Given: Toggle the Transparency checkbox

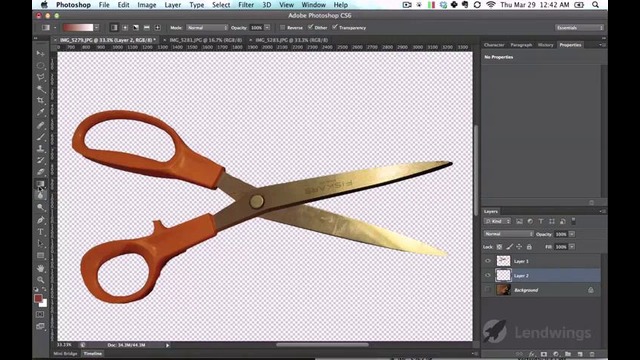Looking at the screenshot, I should (335, 27).
